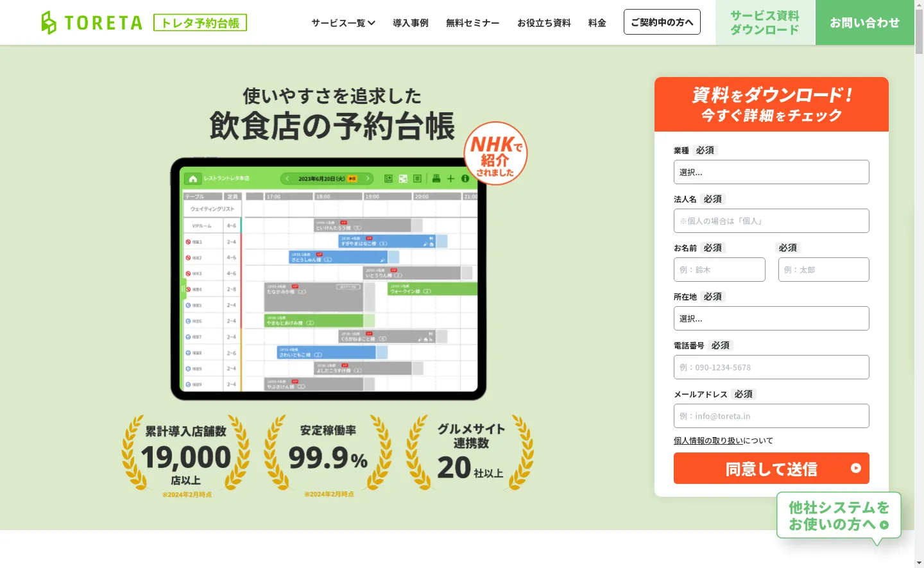Image resolution: width=924 pixels, height=568 pixels.
Task: Focus the メールアドレス input field
Action: point(771,416)
